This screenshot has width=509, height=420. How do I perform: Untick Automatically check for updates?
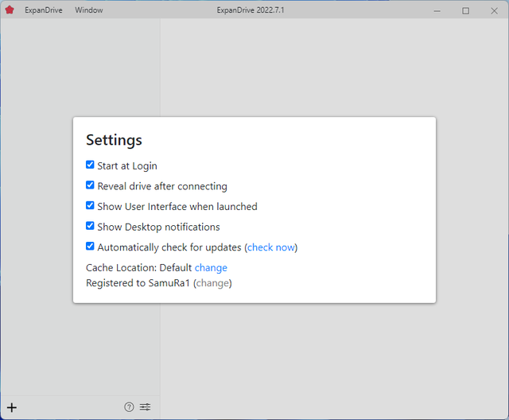(x=90, y=247)
